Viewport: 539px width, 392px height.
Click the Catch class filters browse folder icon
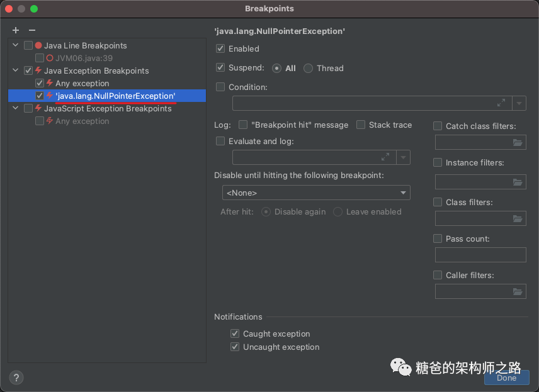[x=518, y=143]
